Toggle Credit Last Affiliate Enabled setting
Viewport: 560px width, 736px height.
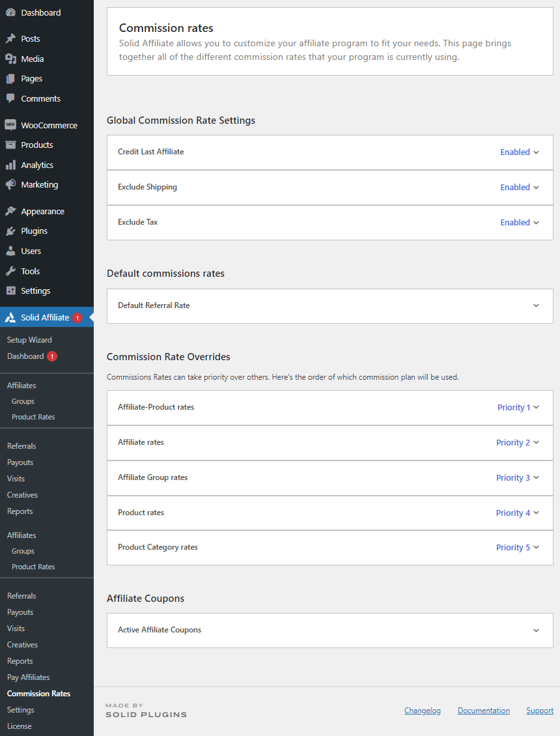(520, 152)
